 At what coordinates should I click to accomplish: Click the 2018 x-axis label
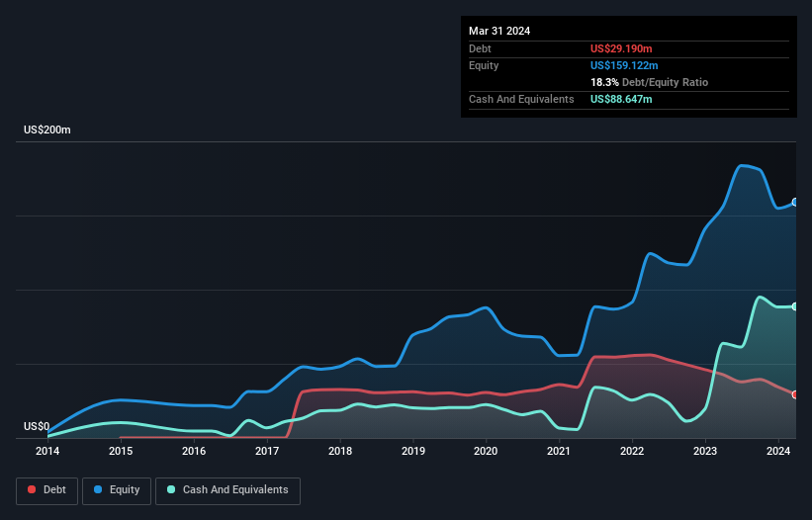pos(340,451)
